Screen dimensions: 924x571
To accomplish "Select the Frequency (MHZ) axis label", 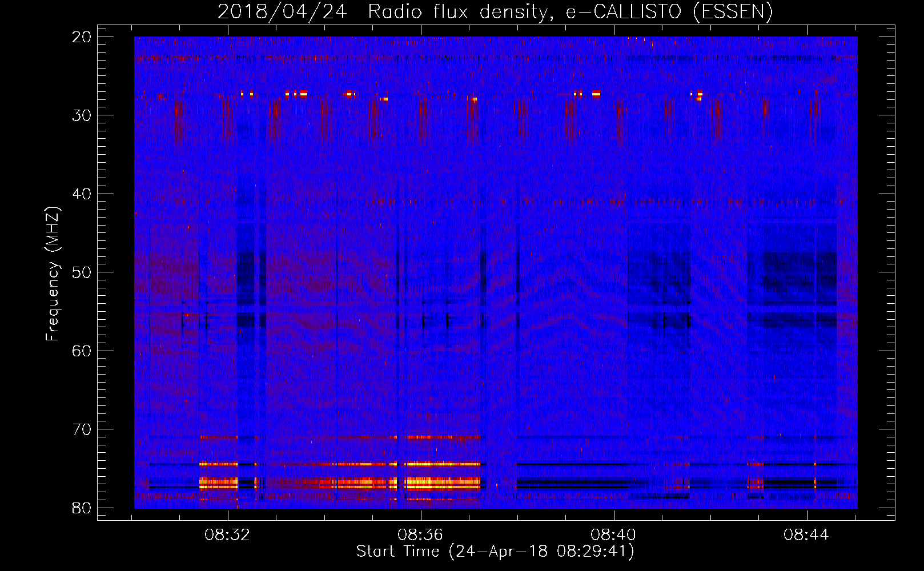I will (53, 274).
